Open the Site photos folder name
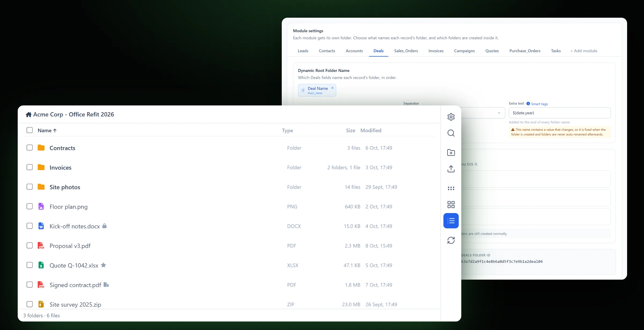The height and width of the screenshot is (330, 644). pos(65,187)
